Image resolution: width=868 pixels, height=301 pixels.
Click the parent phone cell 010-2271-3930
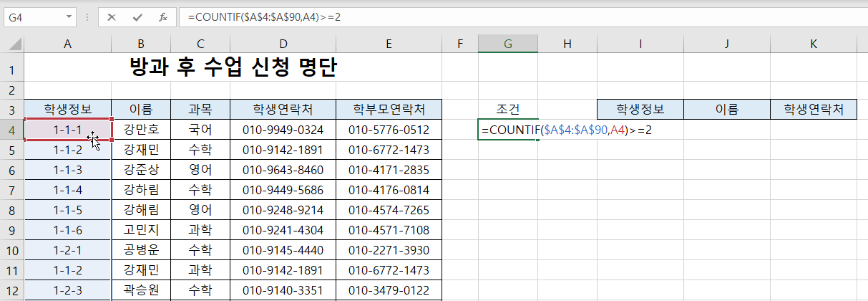click(389, 250)
